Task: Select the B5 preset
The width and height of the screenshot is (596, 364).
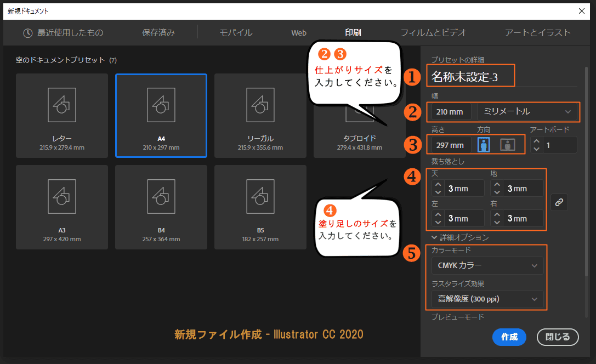Action: 260,207
